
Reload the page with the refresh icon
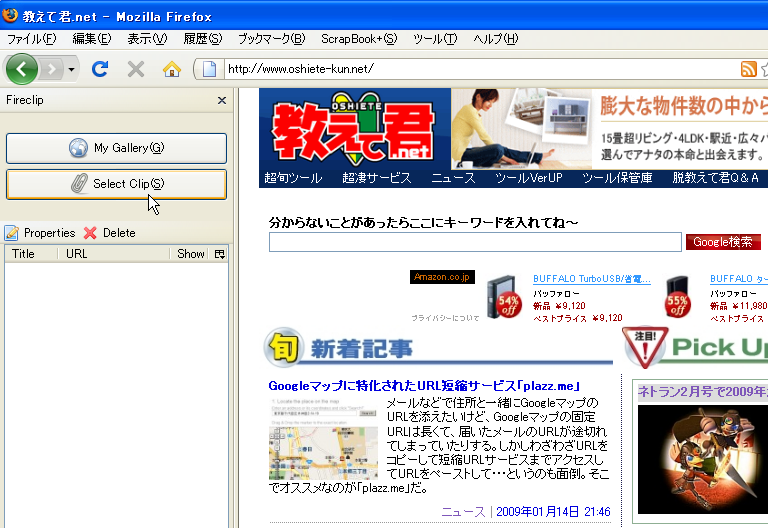coord(100,69)
